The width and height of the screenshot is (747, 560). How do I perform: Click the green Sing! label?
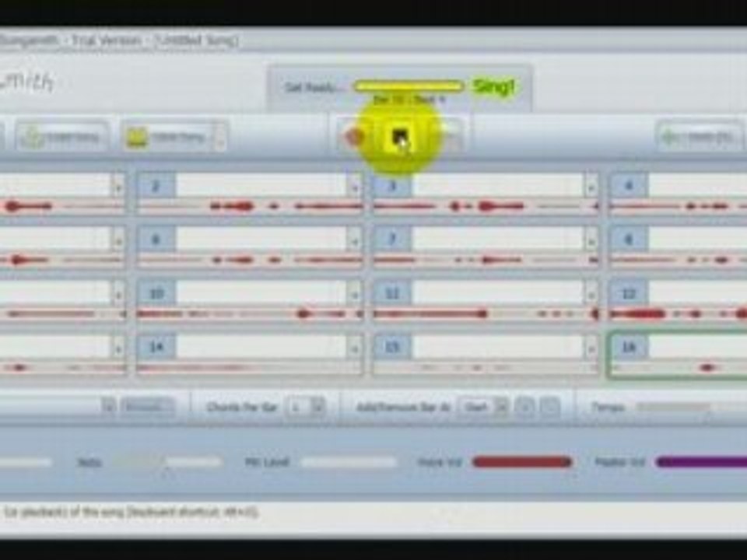[493, 86]
